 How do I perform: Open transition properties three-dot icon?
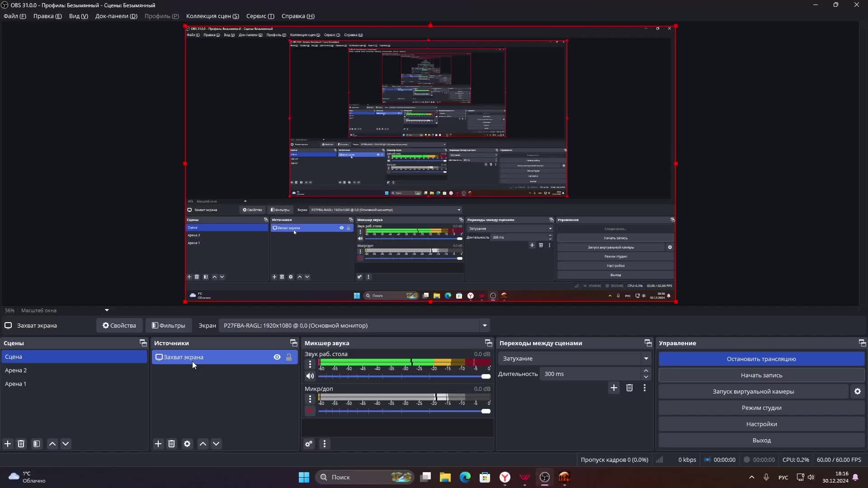click(645, 388)
